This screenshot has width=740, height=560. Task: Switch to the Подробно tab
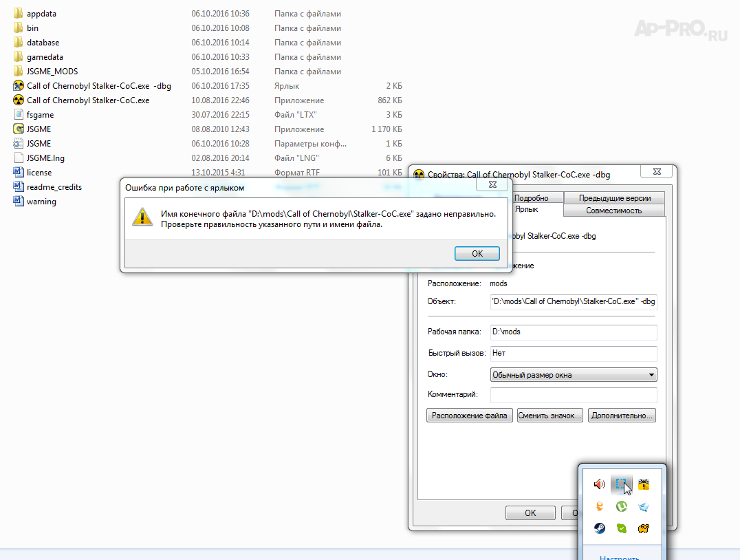[x=532, y=198]
